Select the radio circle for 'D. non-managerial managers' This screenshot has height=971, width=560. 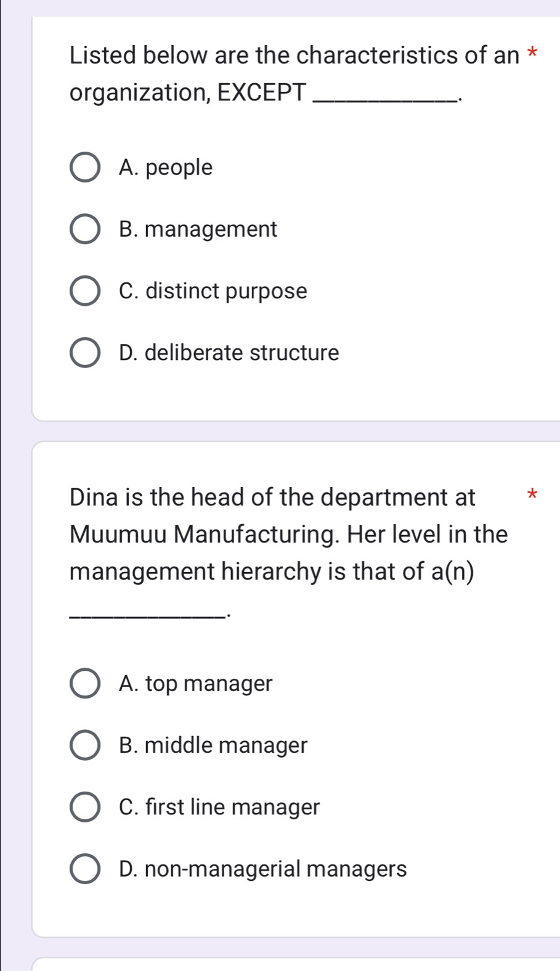click(85, 869)
